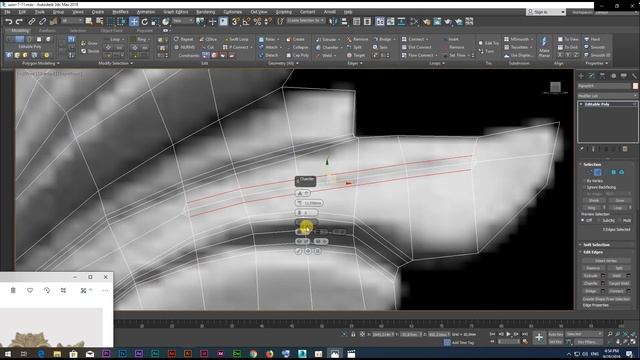Toggle the Angle Snap icon
This screenshot has width=640, height=360.
click(x=247, y=22)
